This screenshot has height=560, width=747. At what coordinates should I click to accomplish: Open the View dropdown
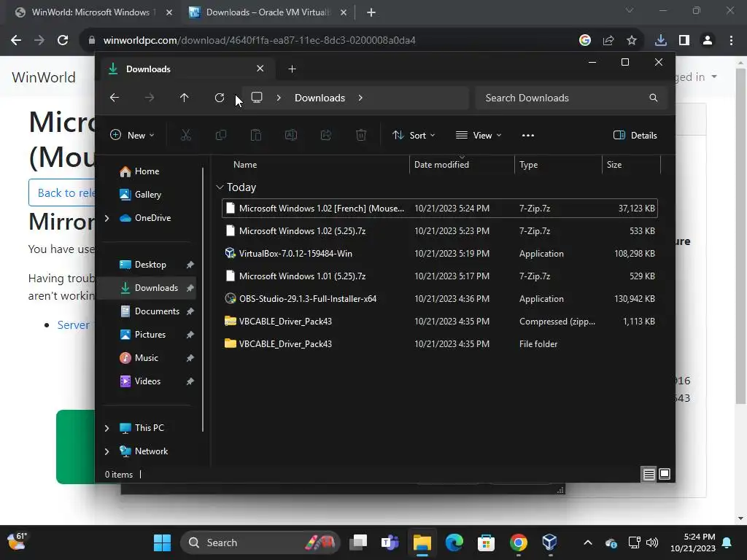tap(479, 135)
